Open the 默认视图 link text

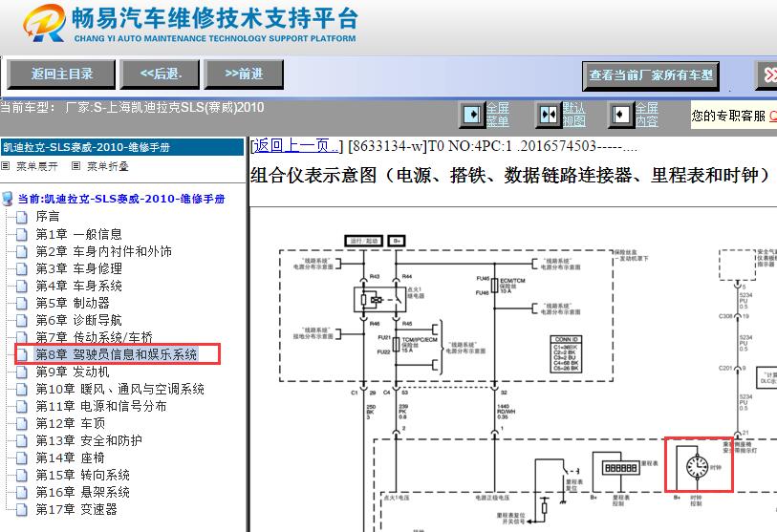[573, 115]
